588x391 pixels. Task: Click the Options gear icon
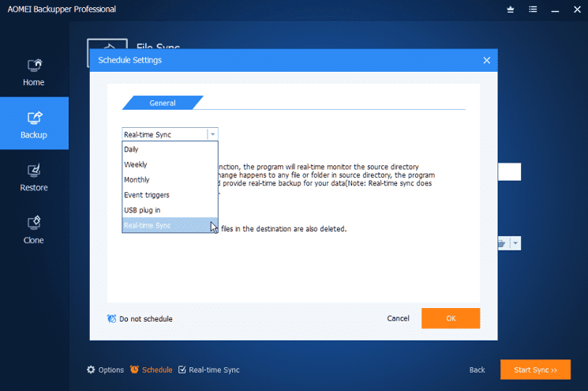click(x=91, y=370)
